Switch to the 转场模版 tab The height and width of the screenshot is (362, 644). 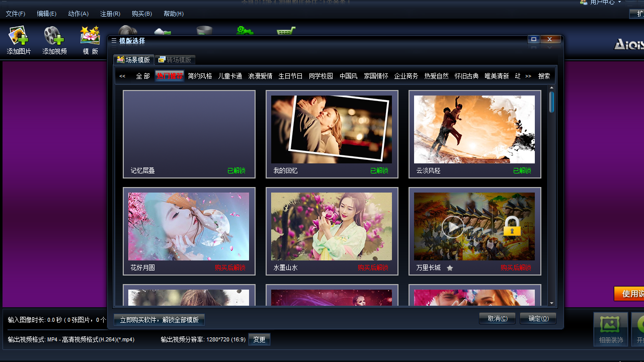177,59
